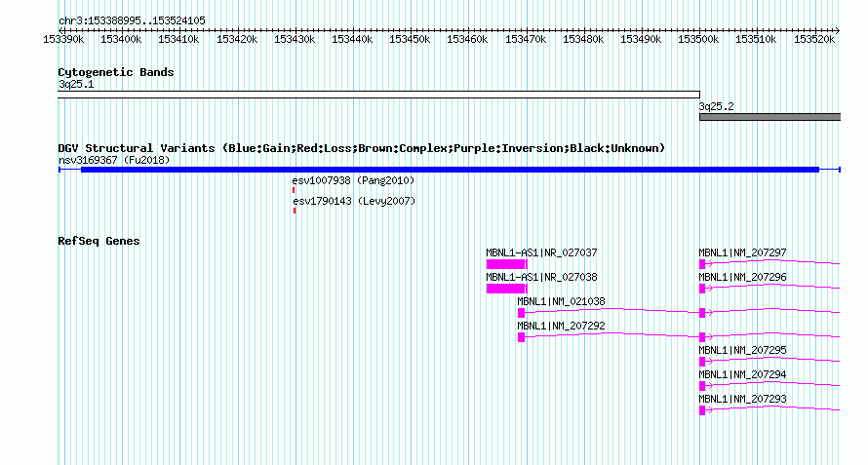
Task: Click the NM_207293 exon box
Action: click(702, 410)
